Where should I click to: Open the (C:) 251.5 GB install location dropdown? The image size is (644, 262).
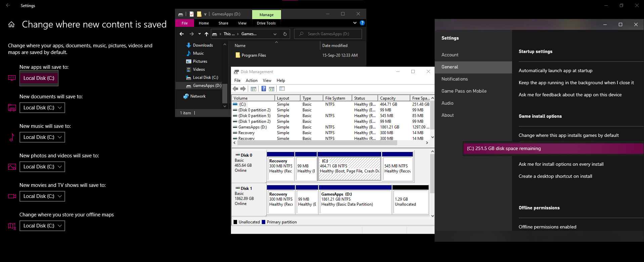coord(553,149)
